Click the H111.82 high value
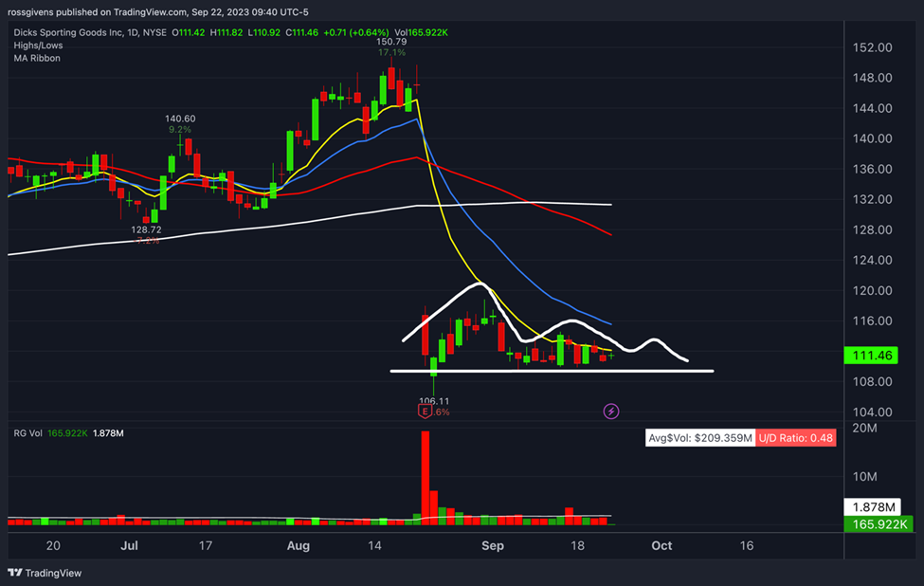 226,32
